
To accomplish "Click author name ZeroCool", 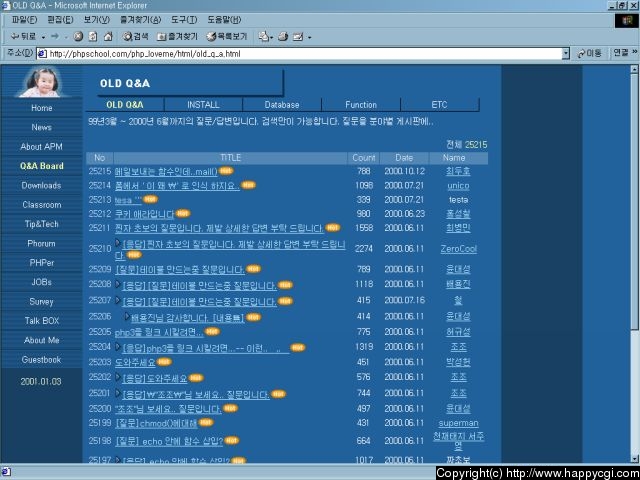I will [x=458, y=249].
